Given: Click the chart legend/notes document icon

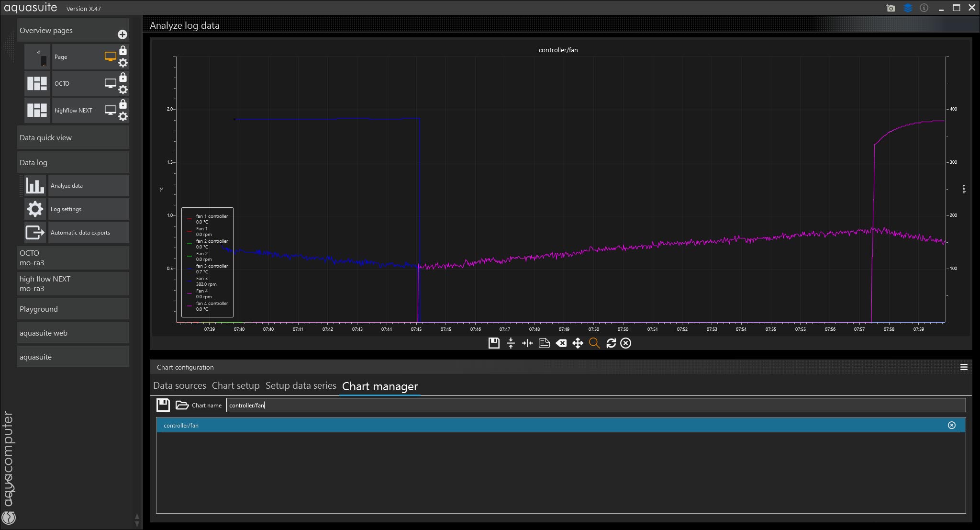Looking at the screenshot, I should tap(544, 343).
